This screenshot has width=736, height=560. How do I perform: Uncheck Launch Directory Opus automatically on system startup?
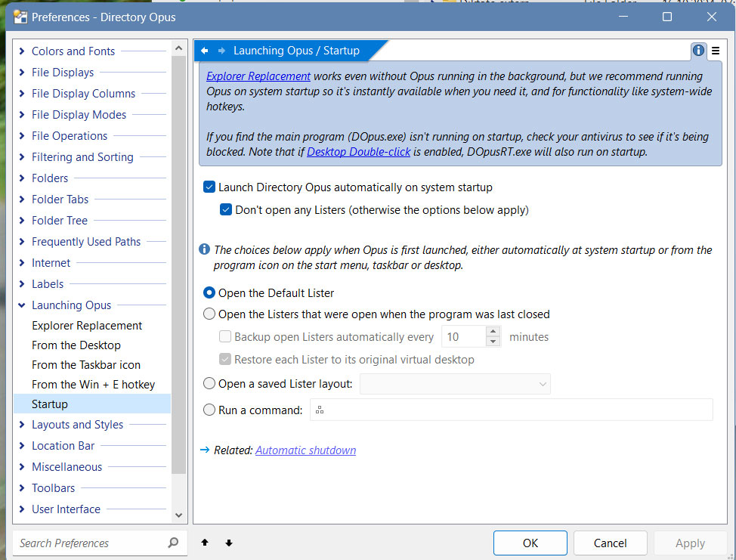(209, 187)
